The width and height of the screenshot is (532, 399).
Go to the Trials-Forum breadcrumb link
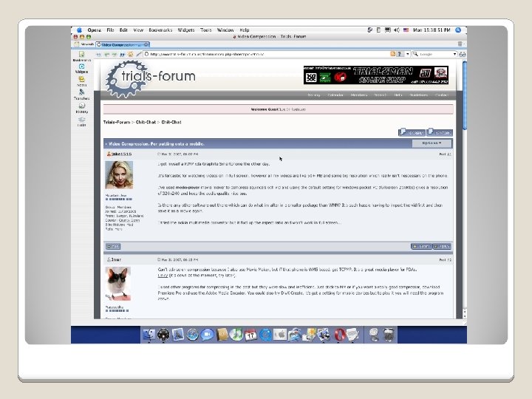point(117,122)
